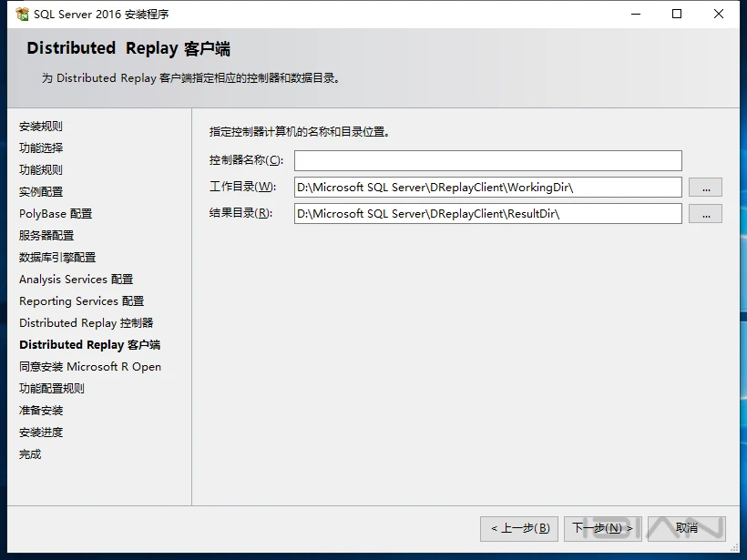747x560 pixels.
Task: Click the SQL Server setup title bar icon
Action: point(22,15)
